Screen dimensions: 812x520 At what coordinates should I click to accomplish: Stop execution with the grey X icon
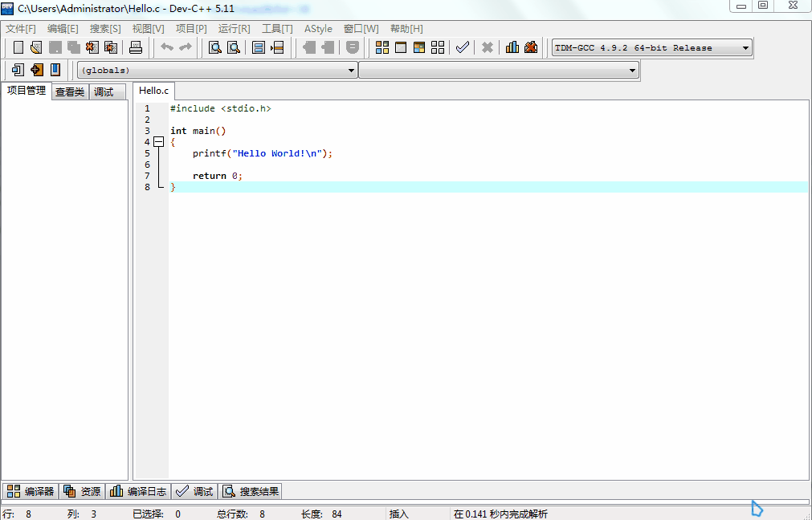pyautogui.click(x=488, y=47)
